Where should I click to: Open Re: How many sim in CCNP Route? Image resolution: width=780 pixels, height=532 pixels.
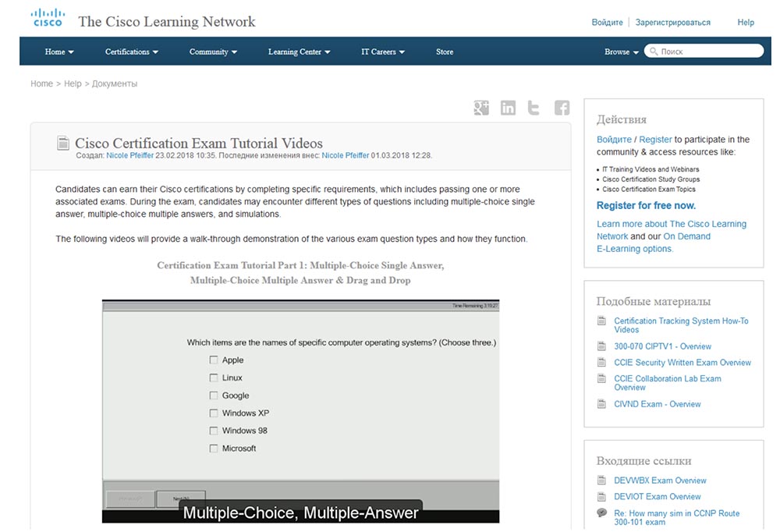click(676, 517)
